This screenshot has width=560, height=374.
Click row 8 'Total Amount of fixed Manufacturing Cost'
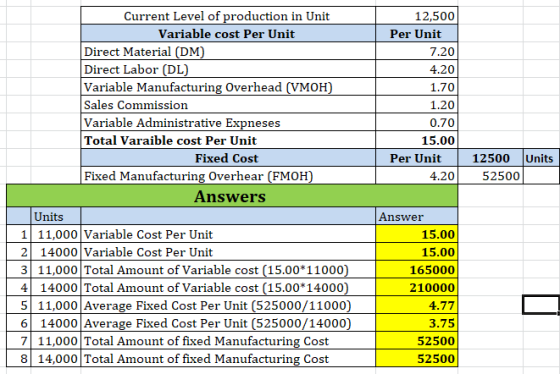(228, 358)
